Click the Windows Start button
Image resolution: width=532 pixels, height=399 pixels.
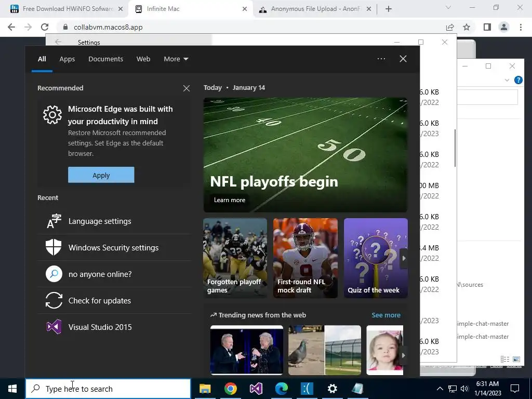coord(12,389)
